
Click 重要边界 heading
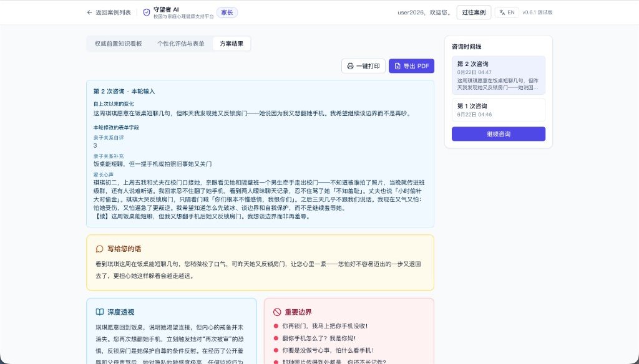pos(298,312)
